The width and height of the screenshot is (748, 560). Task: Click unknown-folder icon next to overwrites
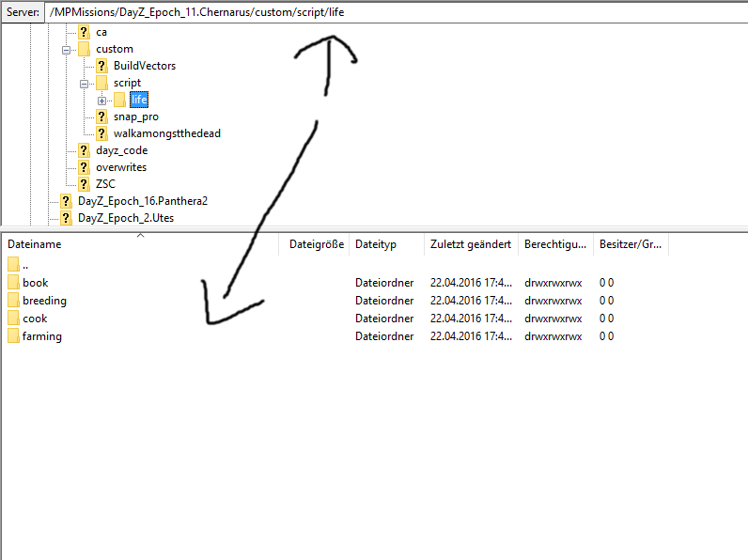click(84, 167)
